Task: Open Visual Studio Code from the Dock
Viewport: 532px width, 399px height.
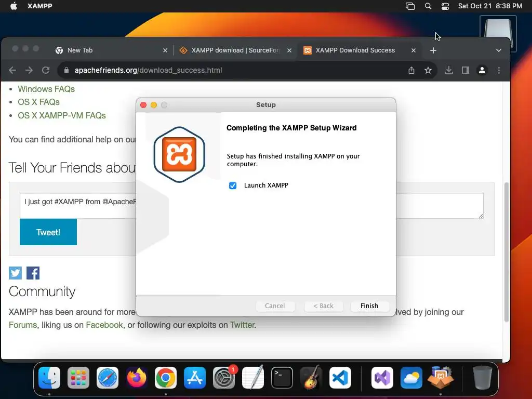Action: 340,378
